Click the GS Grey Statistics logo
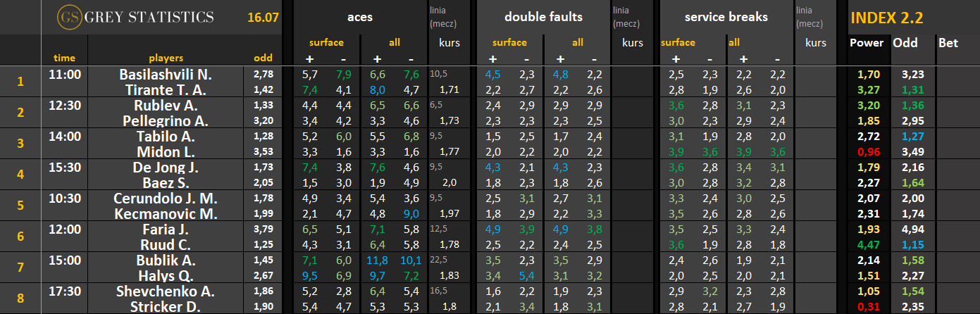Screen dimensions: 980x314 coord(135,17)
